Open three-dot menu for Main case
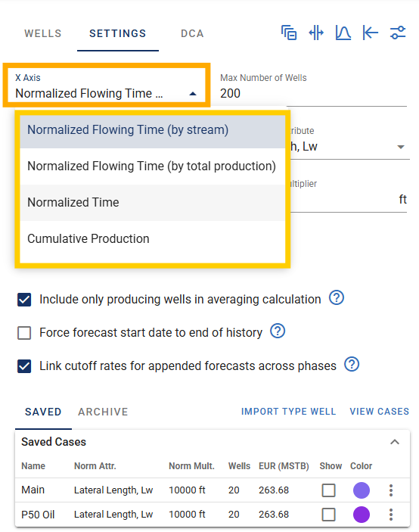 tap(391, 490)
